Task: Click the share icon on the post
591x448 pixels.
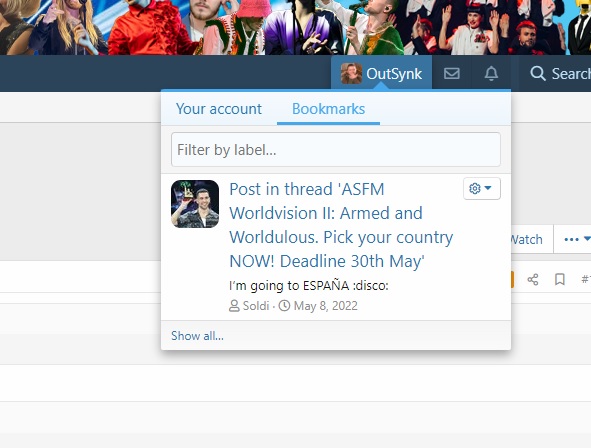Action: (533, 279)
